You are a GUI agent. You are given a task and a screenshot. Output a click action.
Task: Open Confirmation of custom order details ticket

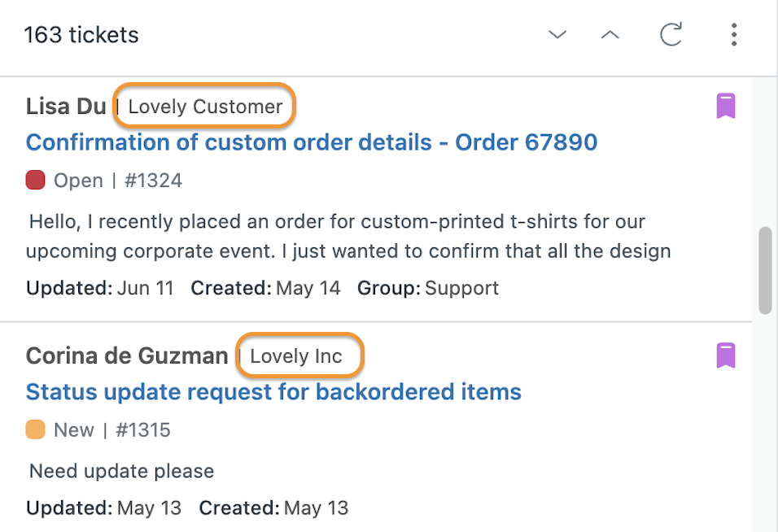tap(312, 142)
